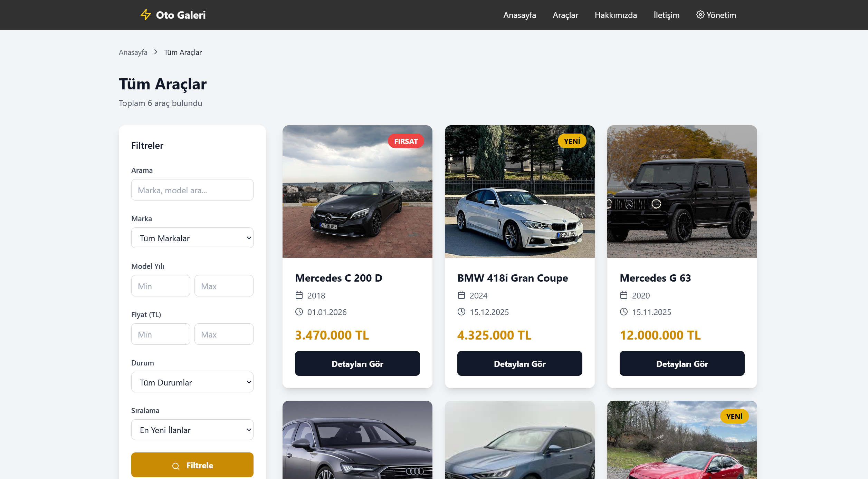Click the Yönetim gear icon

(x=700, y=15)
